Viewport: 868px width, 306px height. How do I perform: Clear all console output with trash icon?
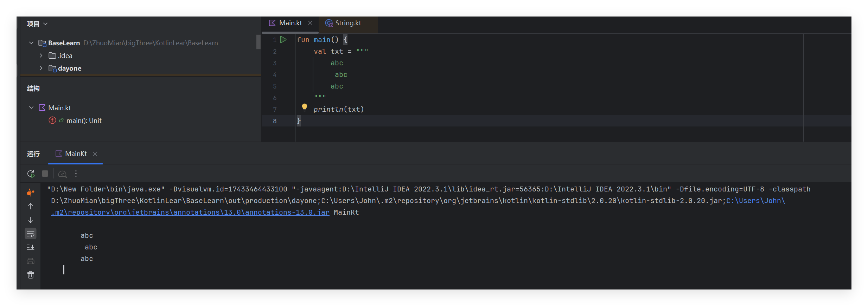[31, 275]
